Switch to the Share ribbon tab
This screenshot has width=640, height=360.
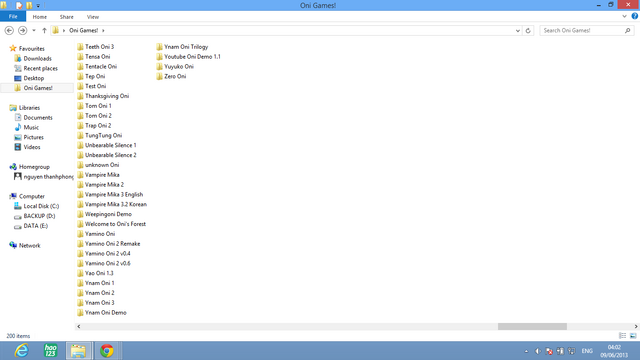67,17
